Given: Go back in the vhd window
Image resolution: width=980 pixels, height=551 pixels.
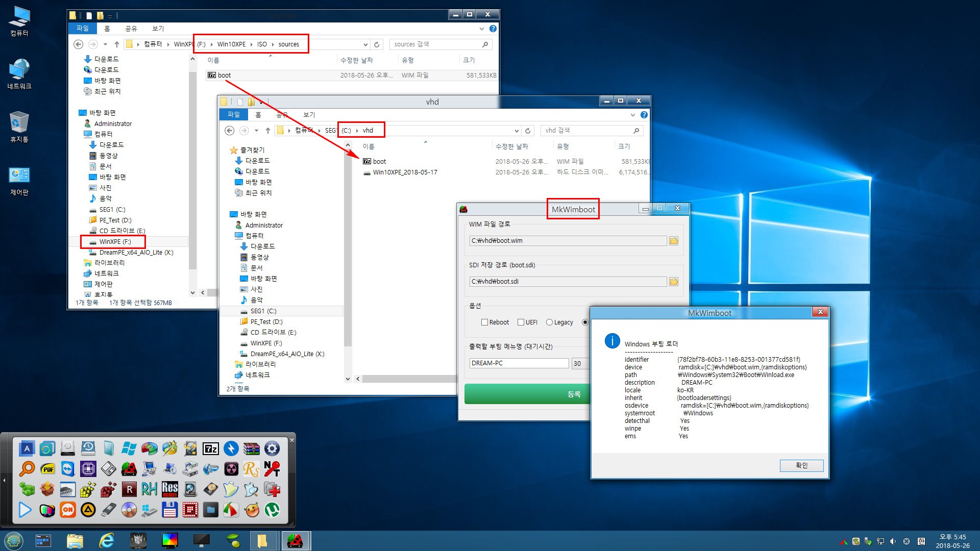Looking at the screenshot, I should 230,131.
